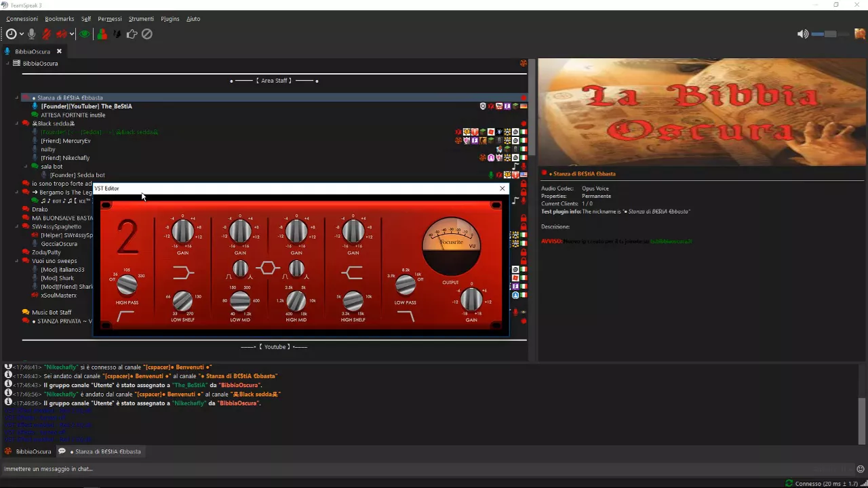This screenshot has width=868, height=488.
Task: Open the Bookmarks menu
Action: pyautogui.click(x=59, y=19)
